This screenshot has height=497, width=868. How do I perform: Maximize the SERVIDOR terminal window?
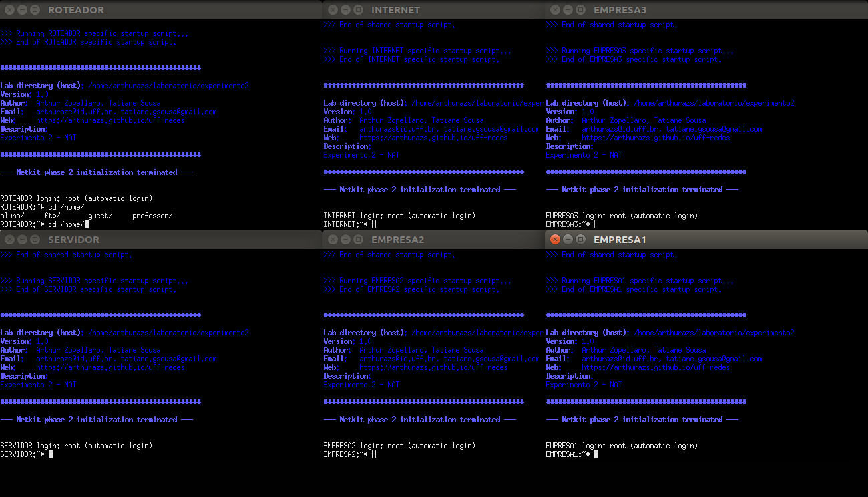point(35,240)
